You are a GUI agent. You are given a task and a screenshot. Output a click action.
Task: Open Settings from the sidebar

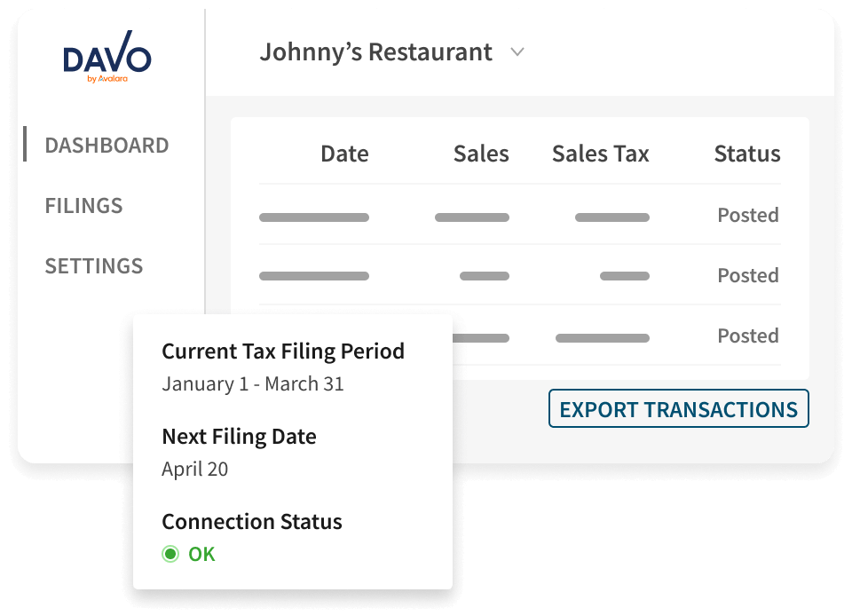tap(93, 266)
